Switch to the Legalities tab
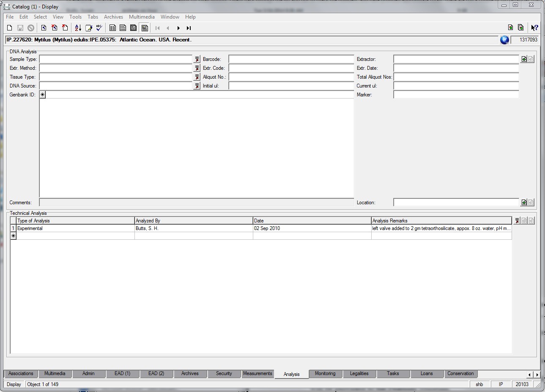 pos(359,373)
